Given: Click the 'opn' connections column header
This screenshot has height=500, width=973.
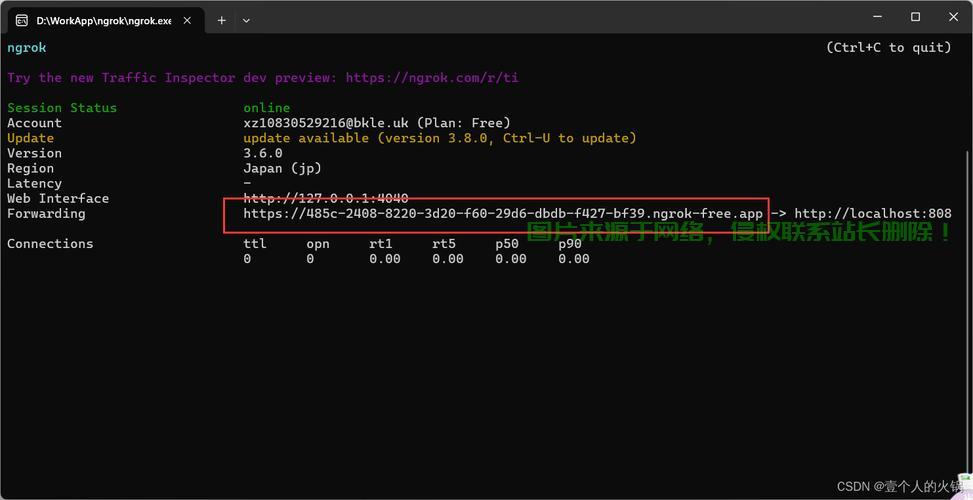Looking at the screenshot, I should pos(318,244).
